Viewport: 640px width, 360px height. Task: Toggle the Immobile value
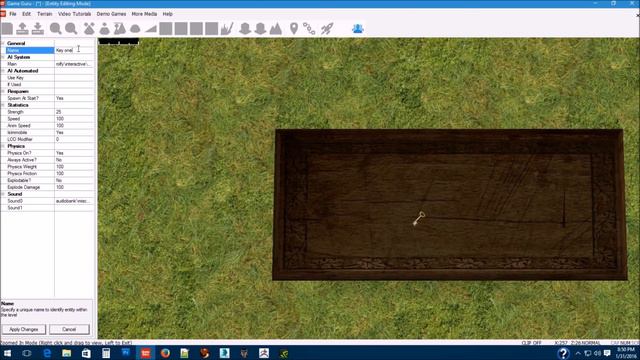(74, 133)
